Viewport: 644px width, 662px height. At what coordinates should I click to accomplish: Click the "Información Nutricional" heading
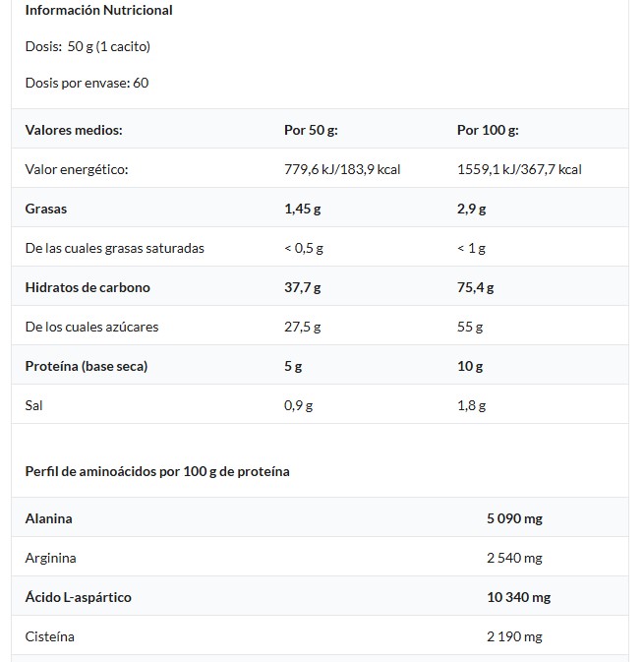(x=98, y=11)
